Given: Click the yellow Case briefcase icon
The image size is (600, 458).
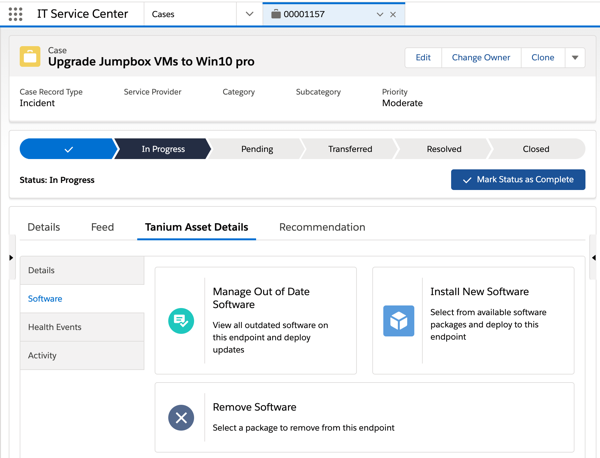Looking at the screenshot, I should 30,57.
